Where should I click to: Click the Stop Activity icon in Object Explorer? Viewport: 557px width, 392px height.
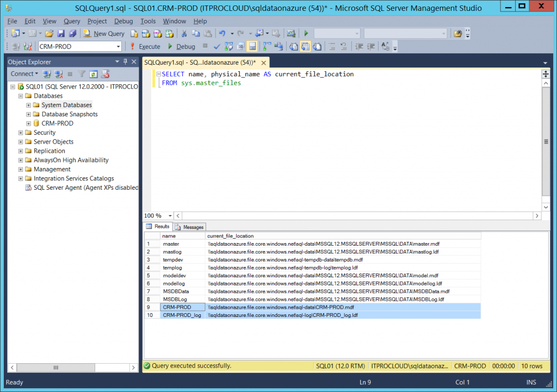point(70,74)
